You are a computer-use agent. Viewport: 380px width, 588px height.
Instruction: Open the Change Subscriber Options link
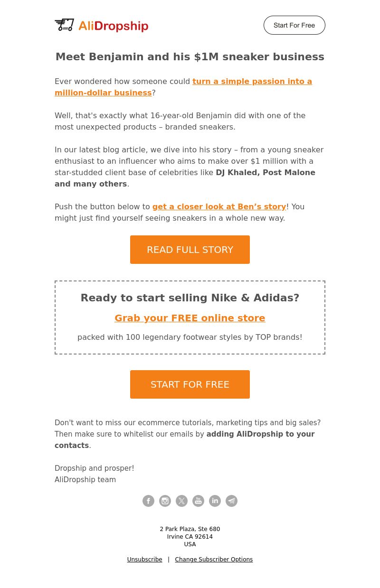(x=214, y=560)
